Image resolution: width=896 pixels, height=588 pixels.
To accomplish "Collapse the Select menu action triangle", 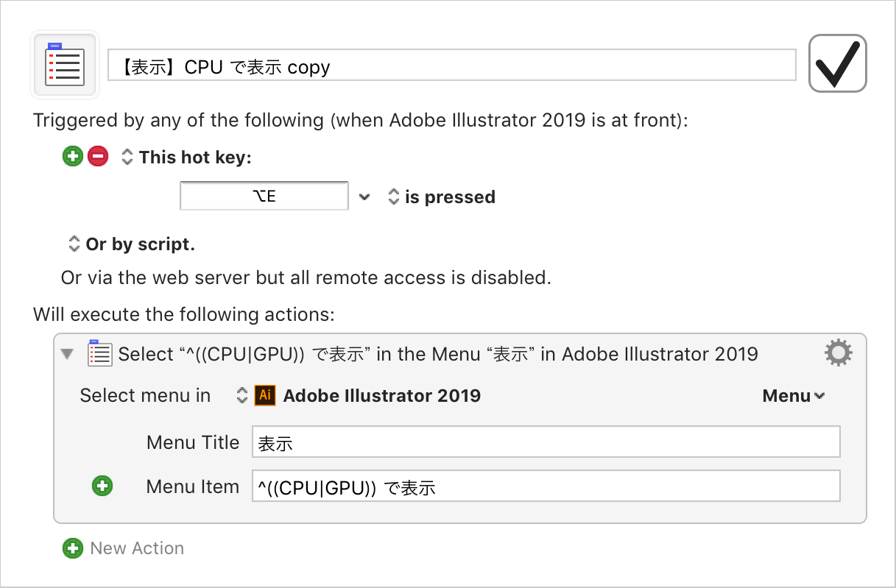I will (68, 355).
